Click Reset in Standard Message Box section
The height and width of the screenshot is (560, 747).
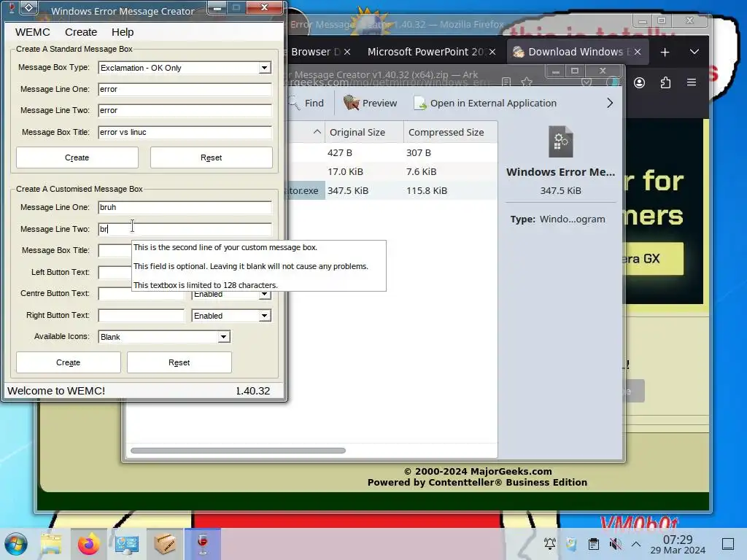212,157
